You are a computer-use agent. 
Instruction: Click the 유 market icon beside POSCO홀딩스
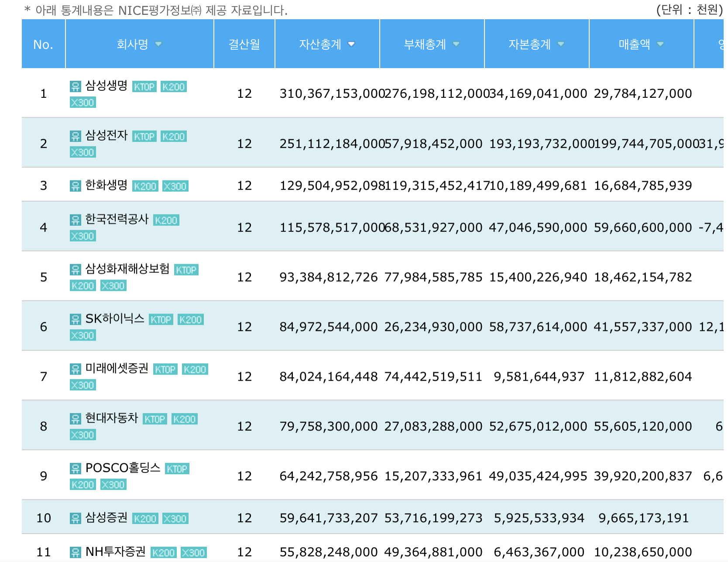coord(76,469)
